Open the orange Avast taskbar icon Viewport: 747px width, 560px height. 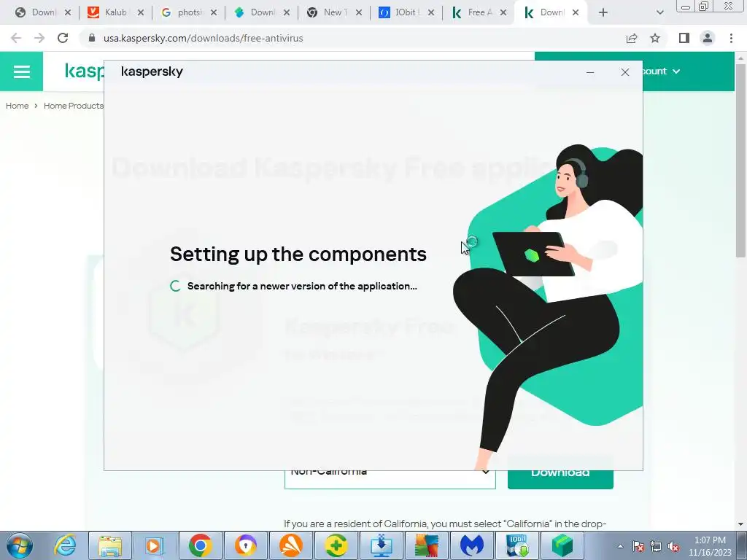pos(290,545)
